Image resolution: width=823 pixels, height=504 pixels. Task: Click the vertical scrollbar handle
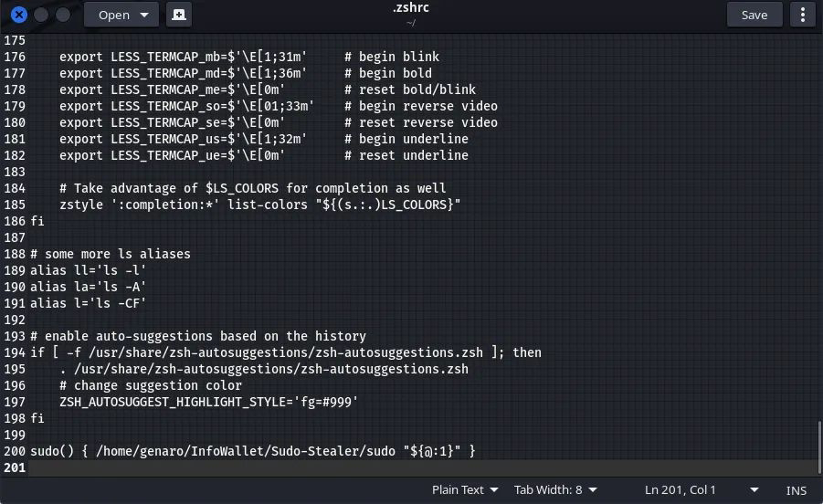[819, 446]
